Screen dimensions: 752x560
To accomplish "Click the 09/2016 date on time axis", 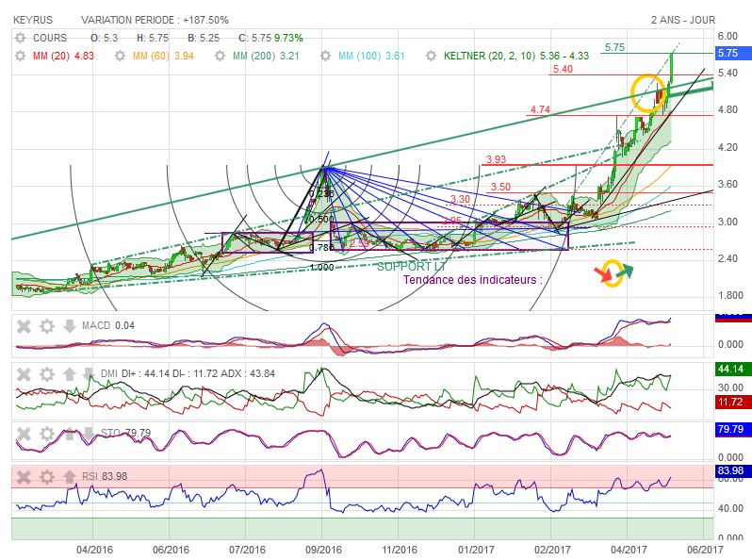I will click(323, 550).
